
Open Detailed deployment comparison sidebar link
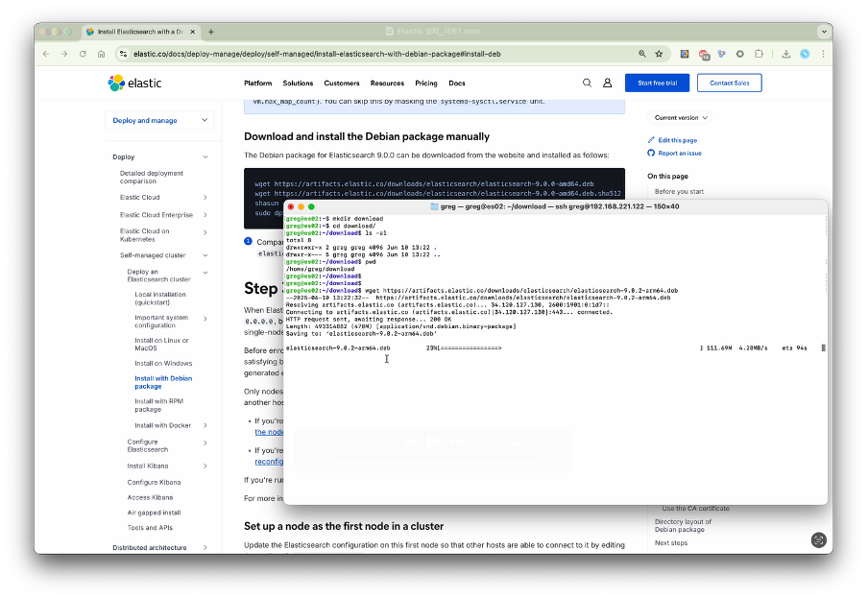(x=151, y=178)
